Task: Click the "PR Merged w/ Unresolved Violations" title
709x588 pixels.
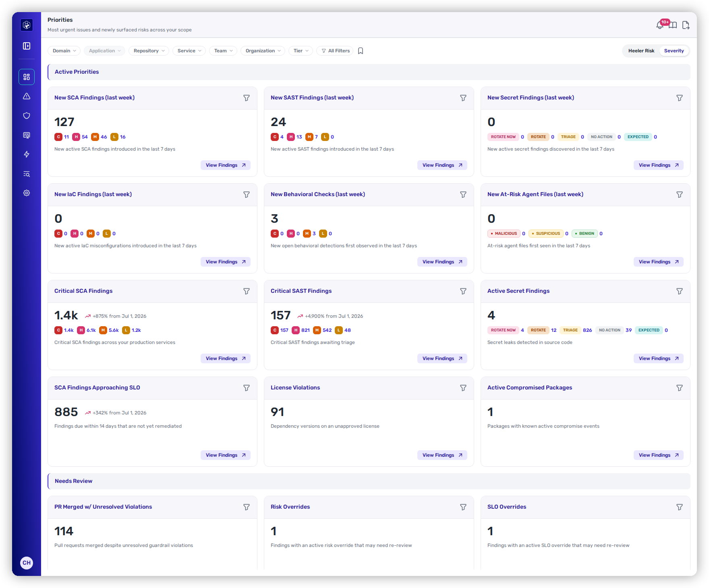Action: click(x=103, y=507)
